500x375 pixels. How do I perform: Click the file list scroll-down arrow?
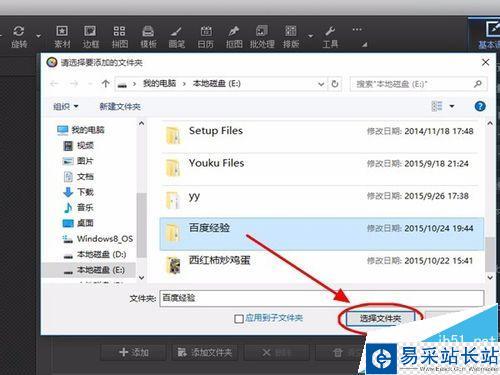coord(490,277)
